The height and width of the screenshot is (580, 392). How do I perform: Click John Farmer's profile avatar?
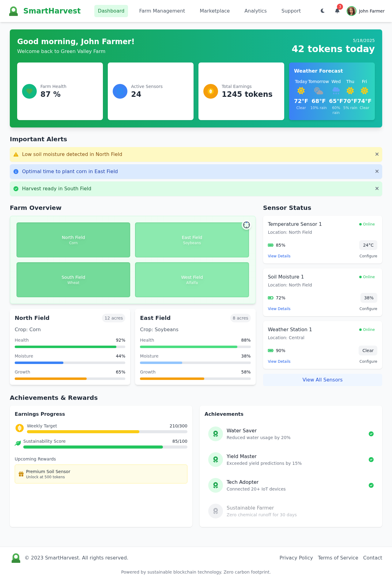pos(352,11)
